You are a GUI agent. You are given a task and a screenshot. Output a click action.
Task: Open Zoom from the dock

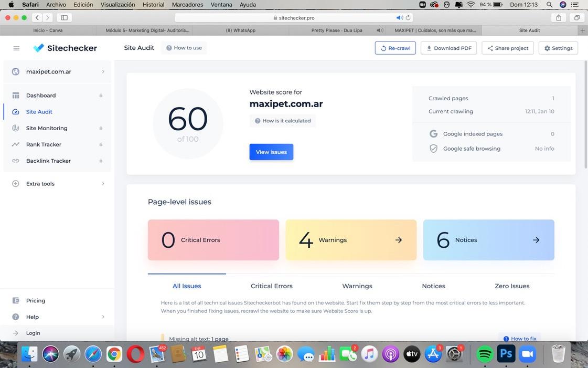tap(527, 354)
